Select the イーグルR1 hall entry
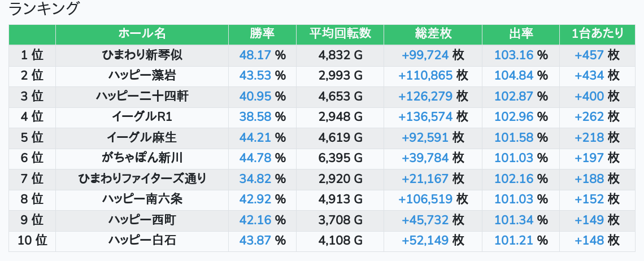Image resolution: width=644 pixels, height=261 pixels. (142, 117)
